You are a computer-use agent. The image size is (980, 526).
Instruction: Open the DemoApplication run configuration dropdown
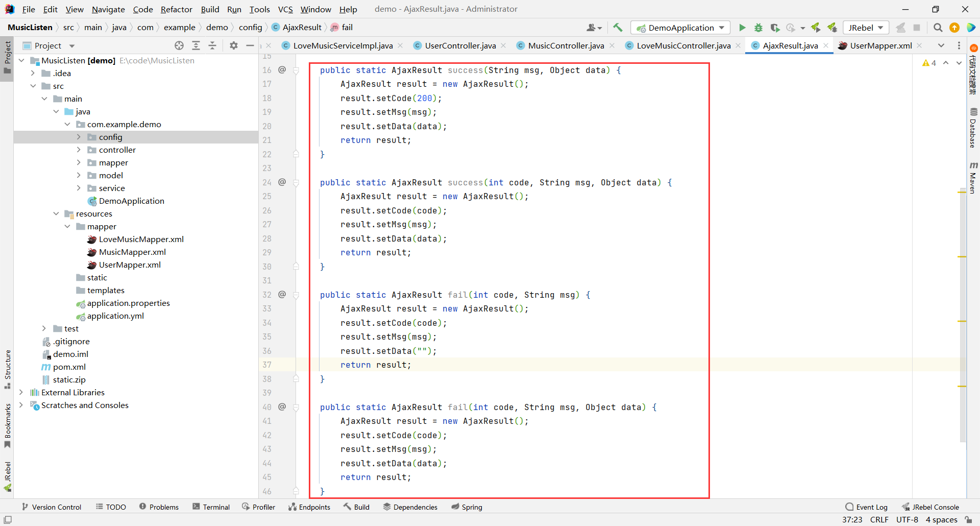tap(680, 28)
